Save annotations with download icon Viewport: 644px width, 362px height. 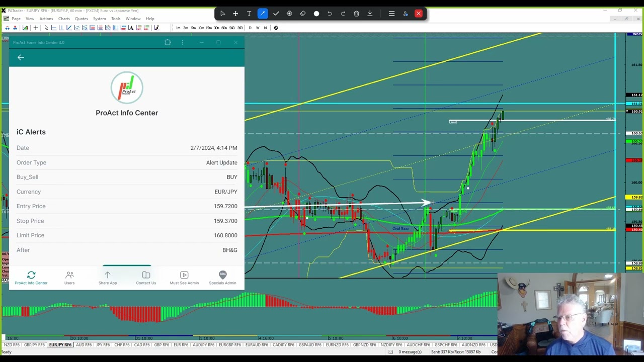370,14
